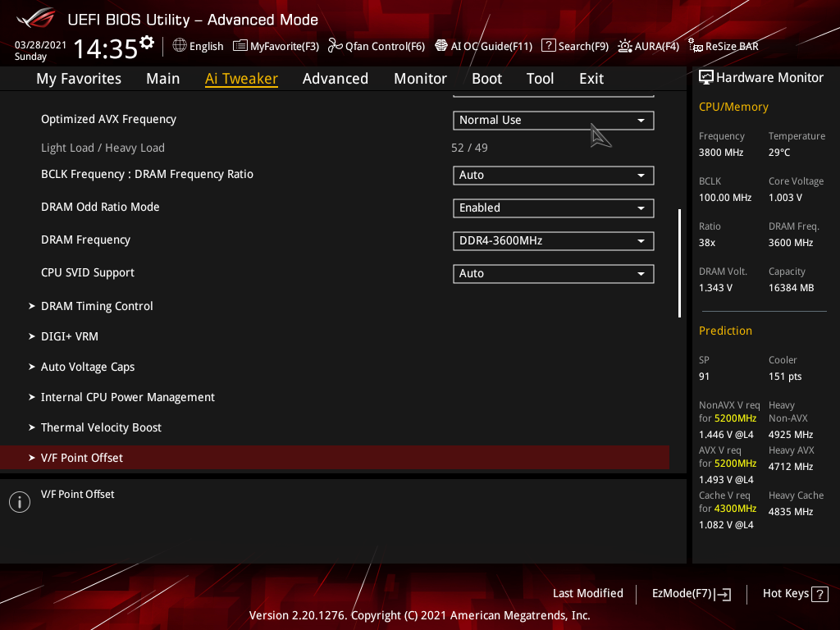Click the CPU SVID Support label

[x=88, y=272]
